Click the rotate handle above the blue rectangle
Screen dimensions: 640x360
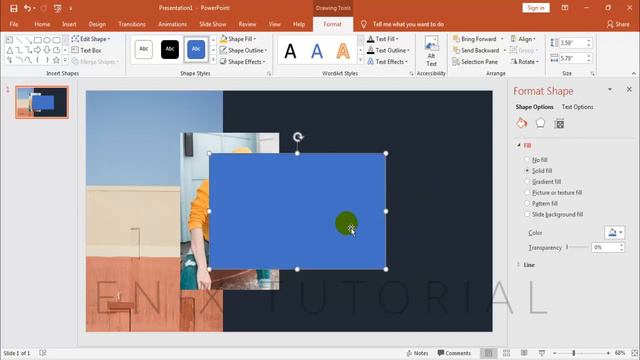click(298, 137)
